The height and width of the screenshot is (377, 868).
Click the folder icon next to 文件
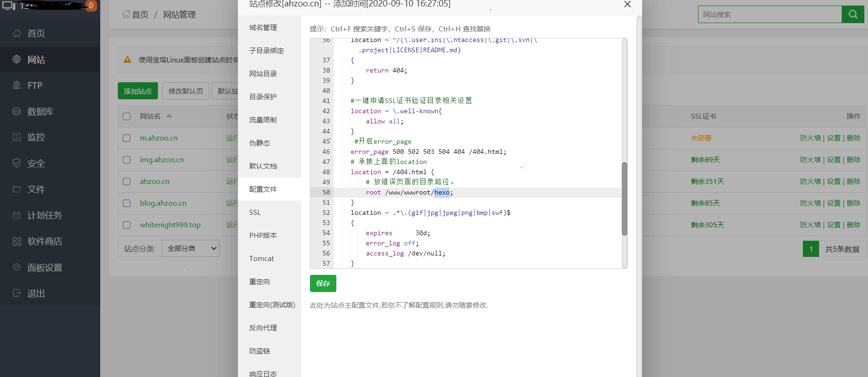tap(17, 189)
